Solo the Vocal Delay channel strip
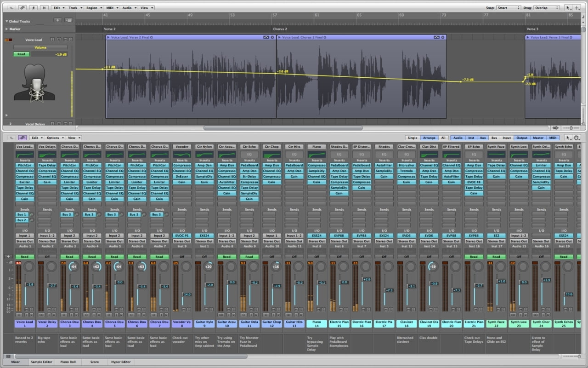588x368 pixels. pyautogui.click(x=54, y=309)
